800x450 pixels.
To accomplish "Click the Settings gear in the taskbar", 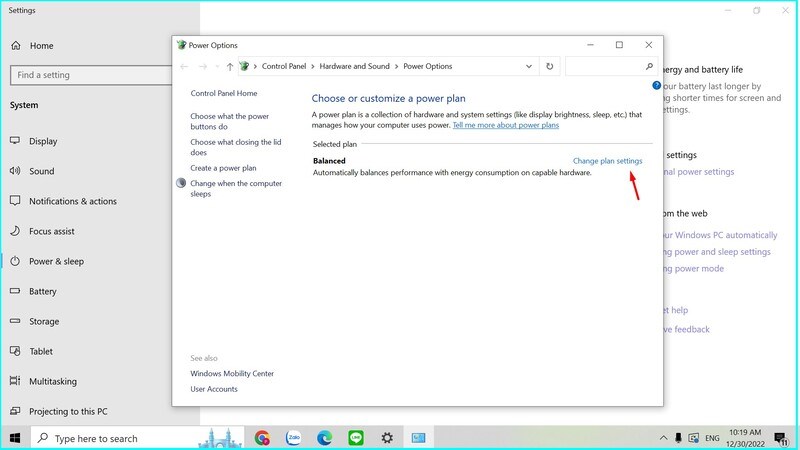I will point(387,438).
